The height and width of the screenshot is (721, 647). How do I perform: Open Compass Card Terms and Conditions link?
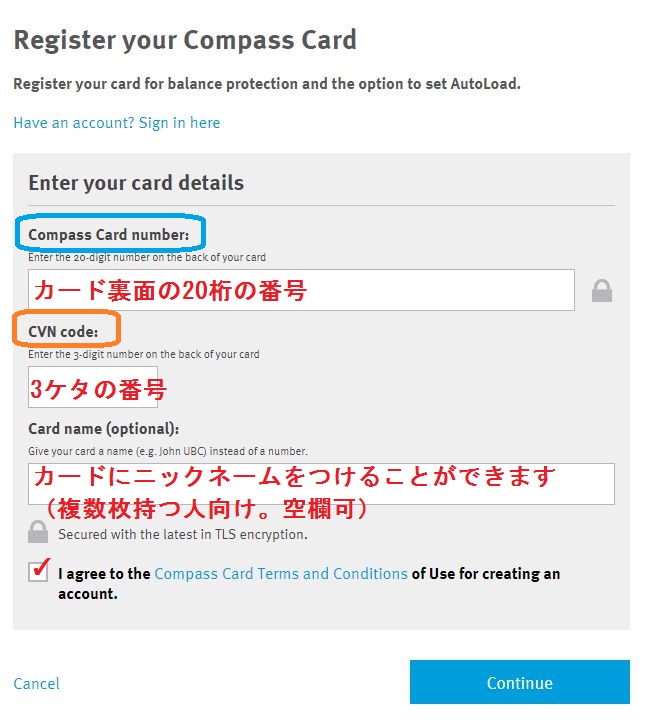pyautogui.click(x=281, y=574)
